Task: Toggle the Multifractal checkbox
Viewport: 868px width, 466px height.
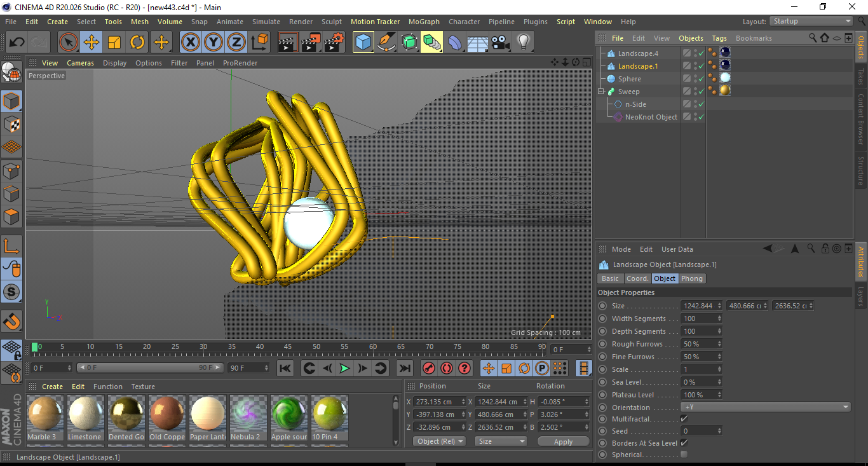Action: [684, 419]
